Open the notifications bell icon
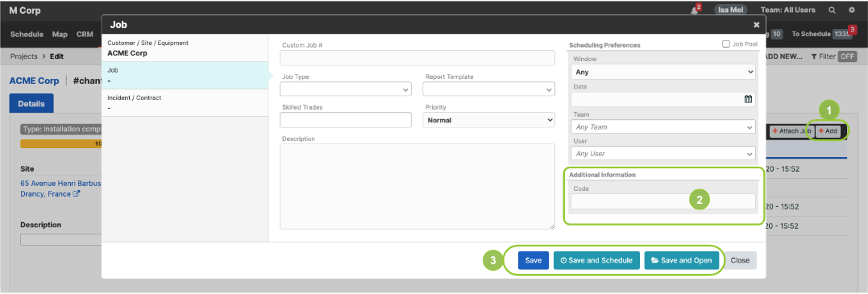 coord(694,10)
